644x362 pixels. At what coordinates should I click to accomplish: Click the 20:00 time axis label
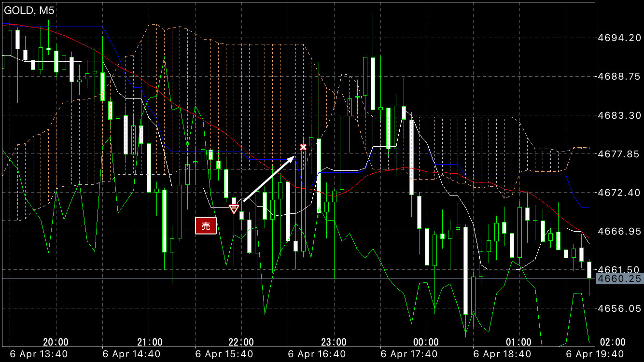56,342
